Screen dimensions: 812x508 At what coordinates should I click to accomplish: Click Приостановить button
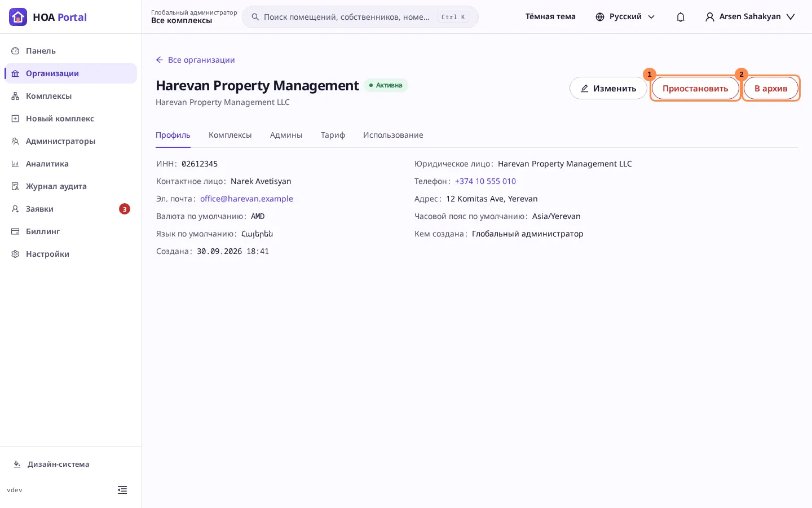click(695, 89)
